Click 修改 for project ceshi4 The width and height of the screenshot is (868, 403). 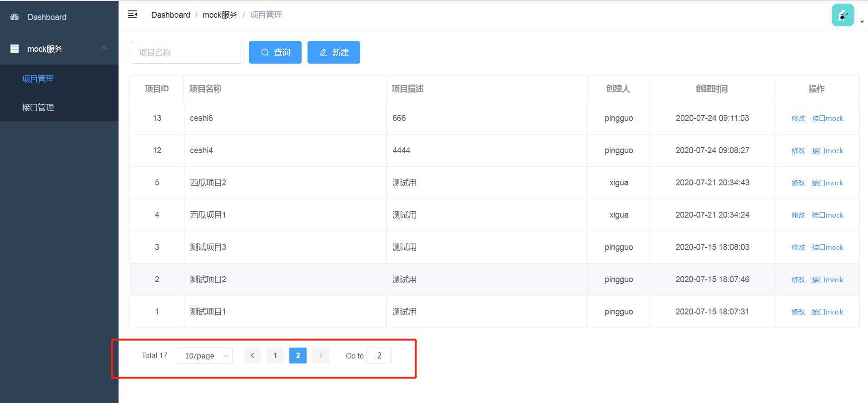pos(798,150)
